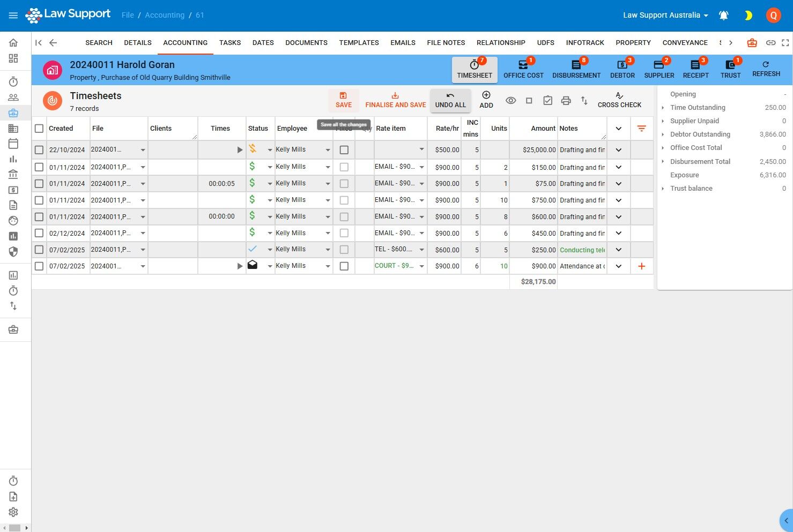This screenshot has height=532, width=793.
Task: Tick the select-all checkbox in table header
Action: coord(39,129)
